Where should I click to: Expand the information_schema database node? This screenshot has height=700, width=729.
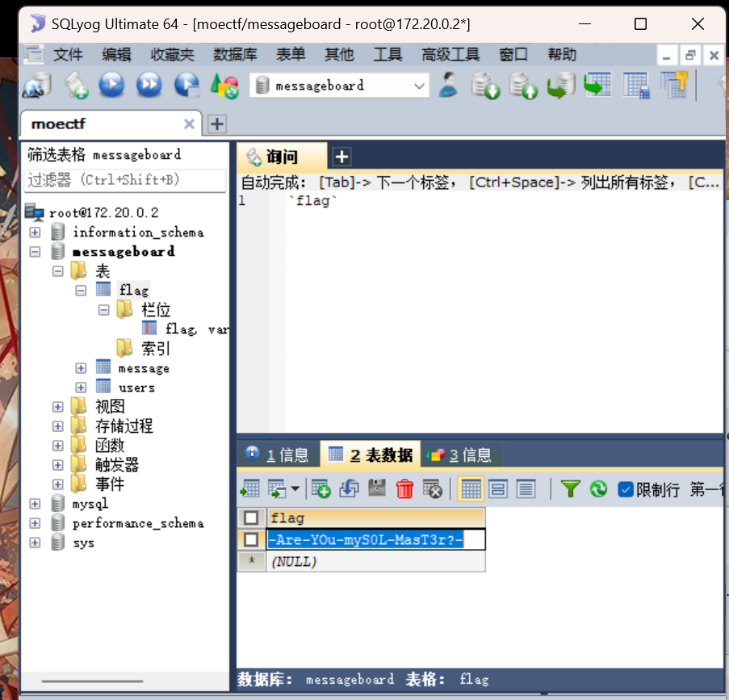click(35, 232)
